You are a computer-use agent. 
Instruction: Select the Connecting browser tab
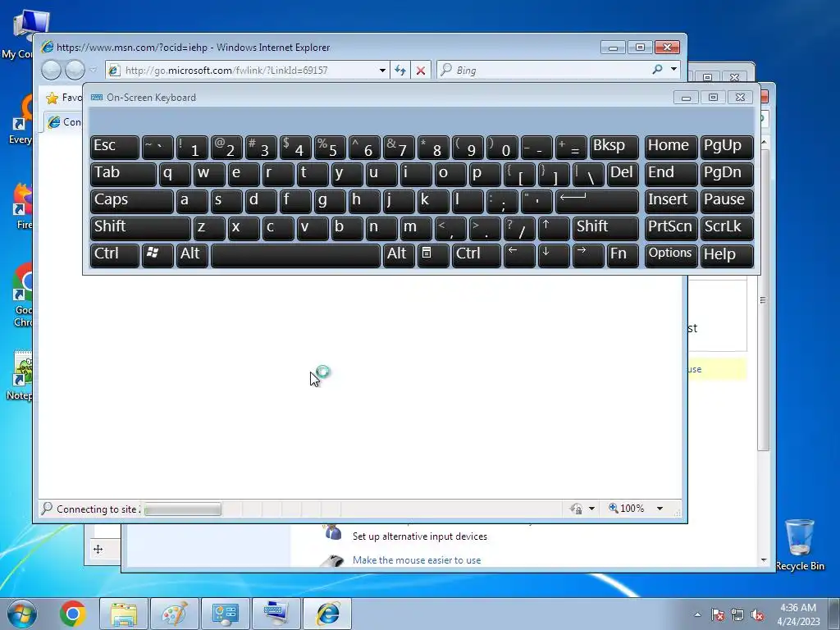tap(63, 122)
